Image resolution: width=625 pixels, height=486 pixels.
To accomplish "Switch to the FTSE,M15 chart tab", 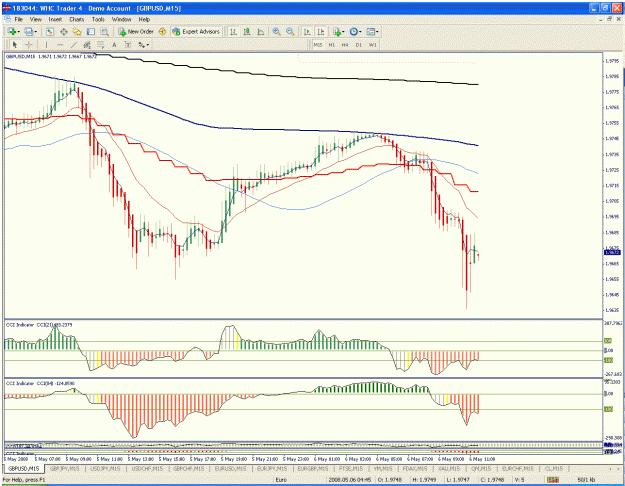I will (350, 468).
